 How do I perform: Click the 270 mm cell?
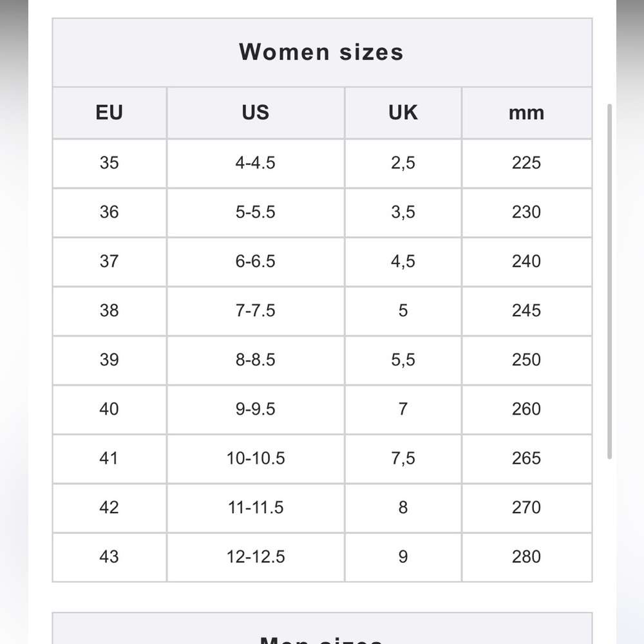coord(527,508)
